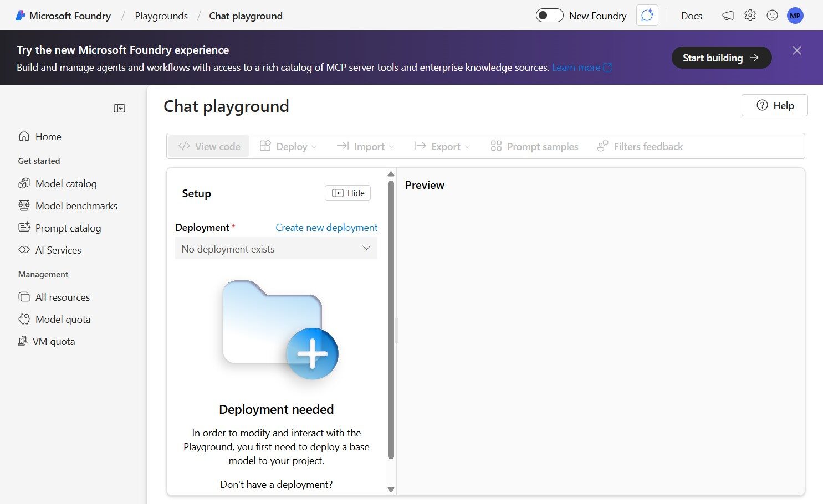Expand the Export dropdown menu
This screenshot has width=823, height=504.
click(442, 146)
